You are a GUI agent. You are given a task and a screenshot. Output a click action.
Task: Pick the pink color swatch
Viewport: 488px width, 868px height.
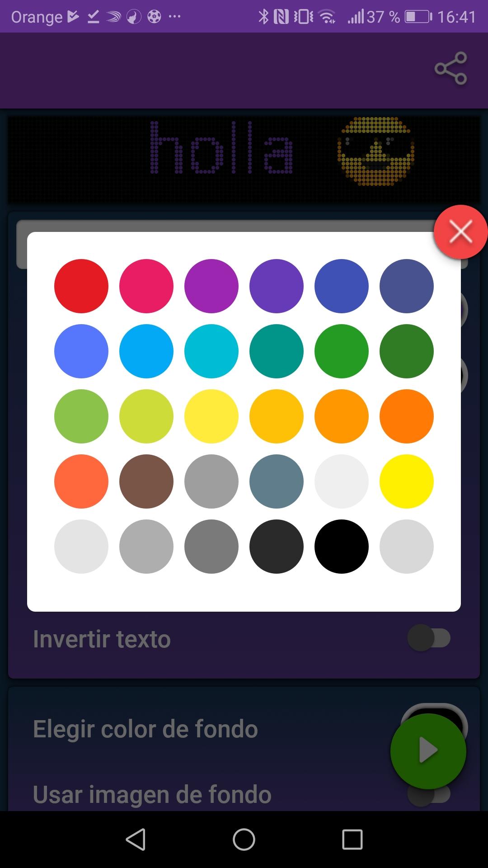click(146, 286)
